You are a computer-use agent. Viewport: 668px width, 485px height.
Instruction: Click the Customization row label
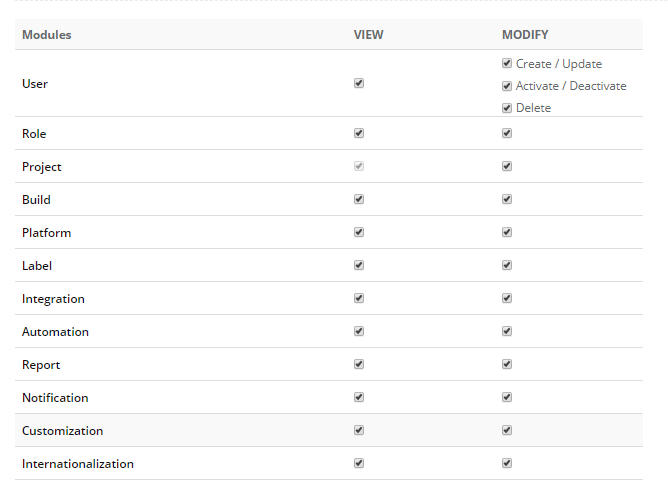(63, 430)
